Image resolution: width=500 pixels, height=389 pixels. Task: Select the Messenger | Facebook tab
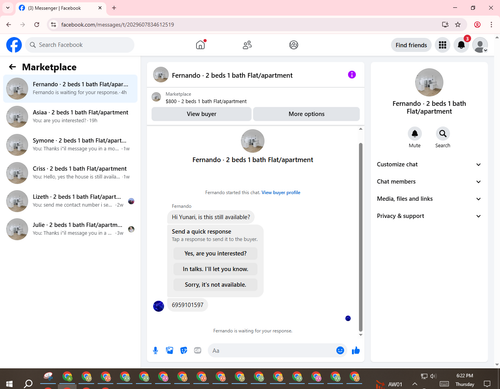[x=61, y=8]
